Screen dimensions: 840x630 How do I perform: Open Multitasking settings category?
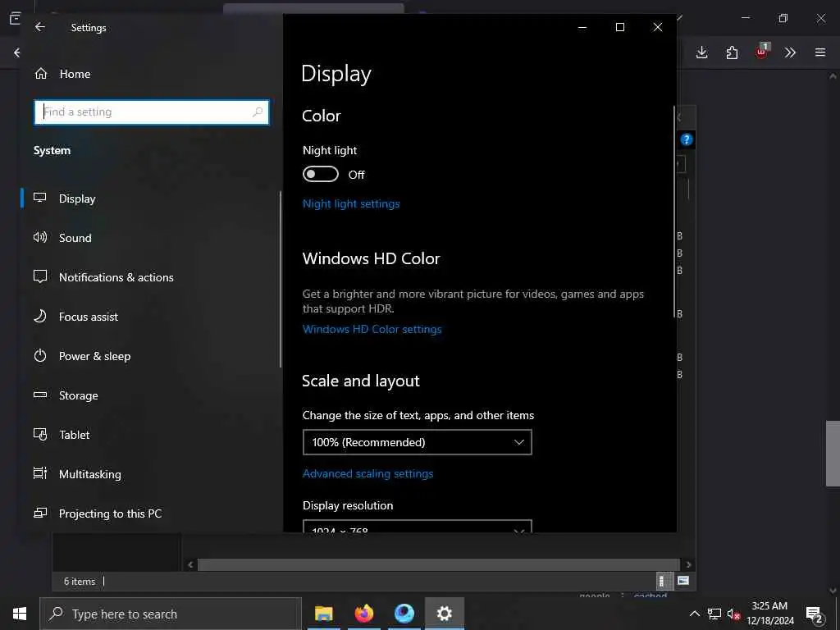click(150, 474)
